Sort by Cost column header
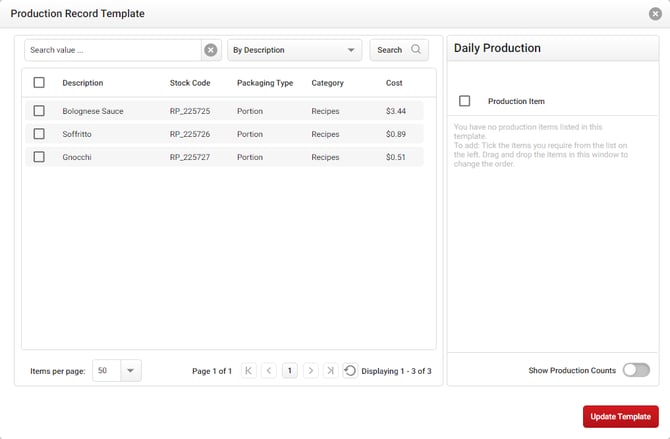 click(x=394, y=83)
